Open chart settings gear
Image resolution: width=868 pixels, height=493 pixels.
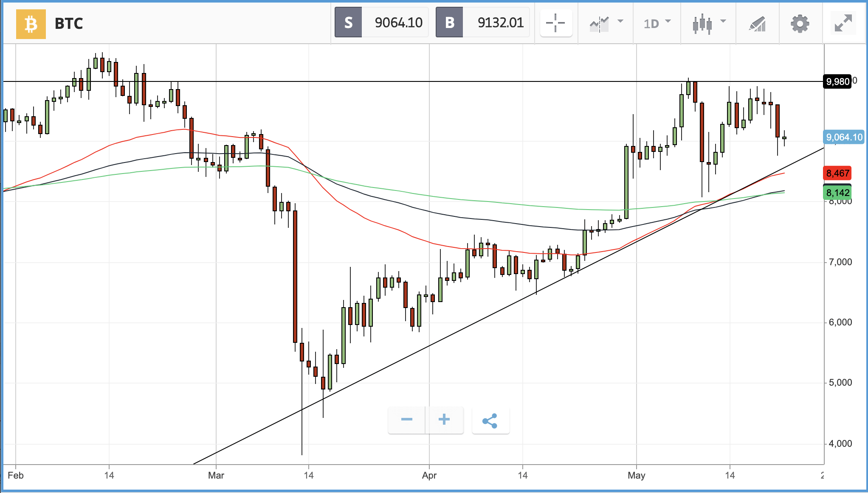coord(800,24)
